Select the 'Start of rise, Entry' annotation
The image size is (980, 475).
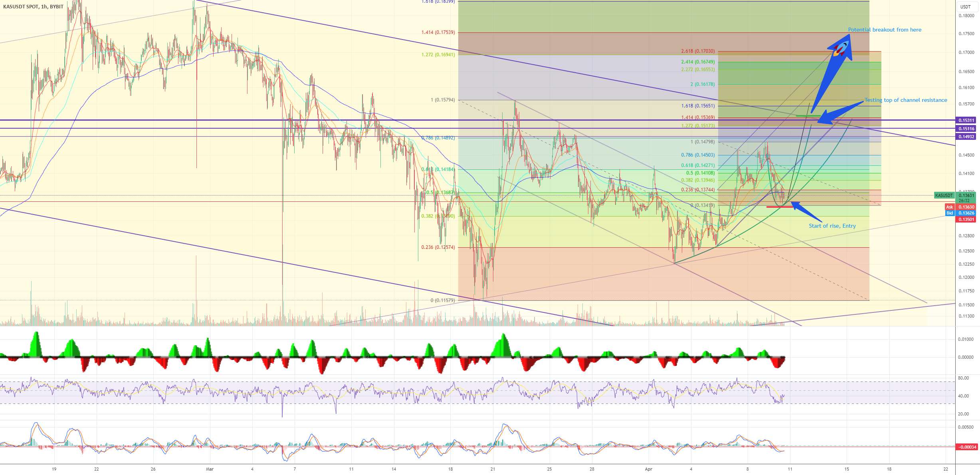(832, 226)
